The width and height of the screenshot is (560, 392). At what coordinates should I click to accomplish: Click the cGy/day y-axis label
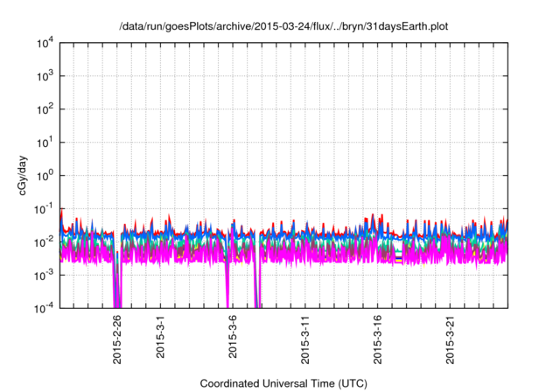point(23,175)
